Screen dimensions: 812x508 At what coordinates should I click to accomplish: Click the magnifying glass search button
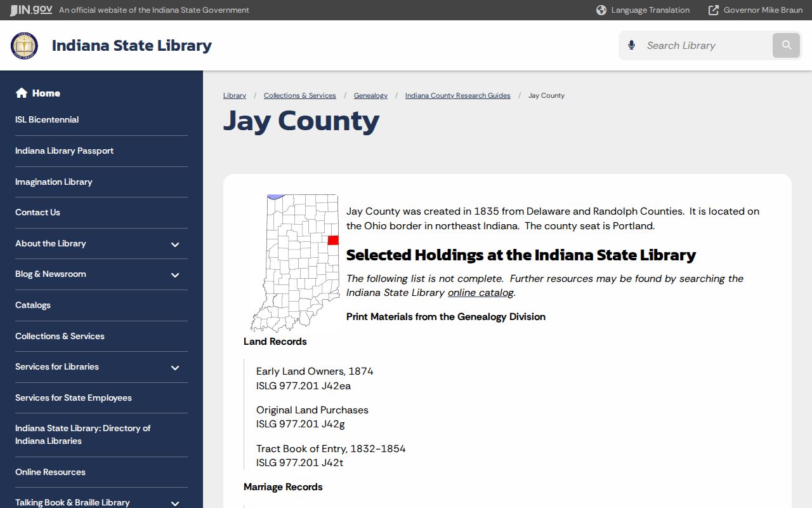point(787,45)
